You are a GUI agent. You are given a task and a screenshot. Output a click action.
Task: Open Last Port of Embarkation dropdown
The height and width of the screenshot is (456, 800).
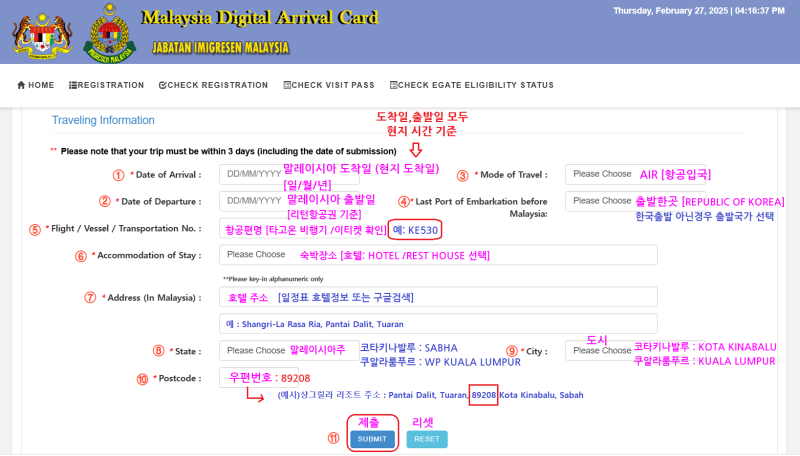(x=635, y=201)
